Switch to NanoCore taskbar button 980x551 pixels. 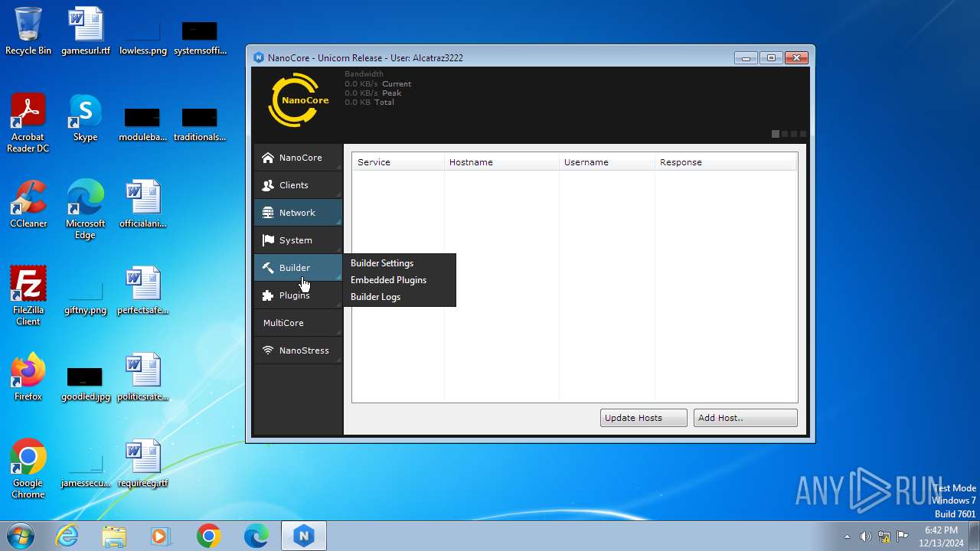(304, 536)
